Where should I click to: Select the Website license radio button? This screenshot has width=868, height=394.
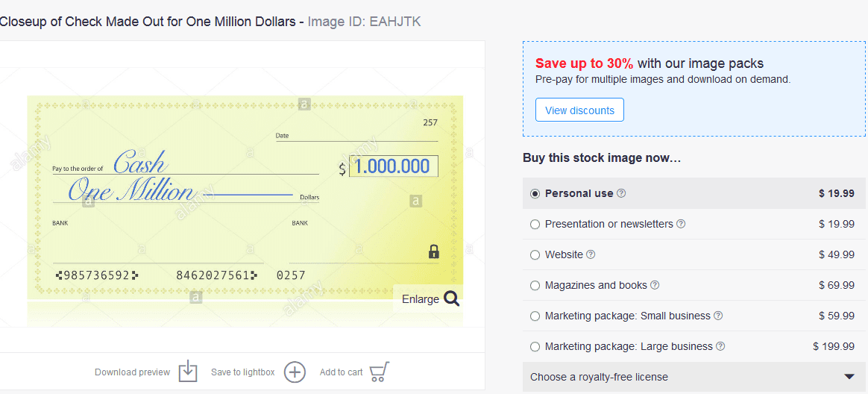[x=535, y=254]
